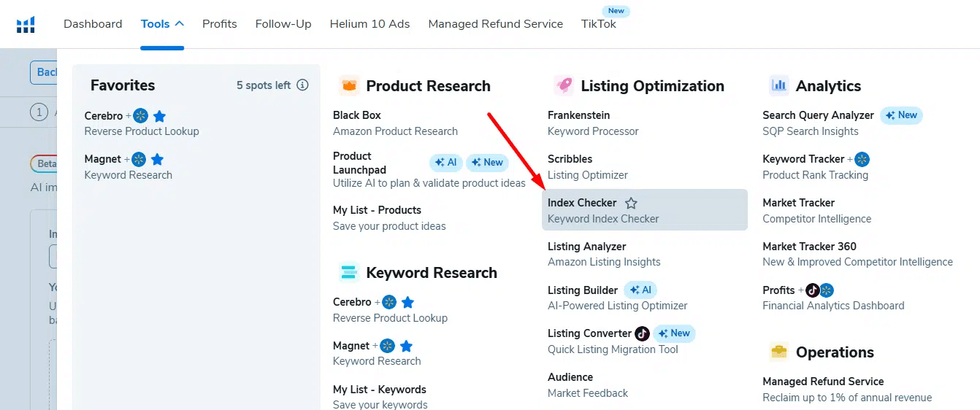The width and height of the screenshot is (980, 410).
Task: Click the Keyword Research category icon
Action: pos(349,273)
